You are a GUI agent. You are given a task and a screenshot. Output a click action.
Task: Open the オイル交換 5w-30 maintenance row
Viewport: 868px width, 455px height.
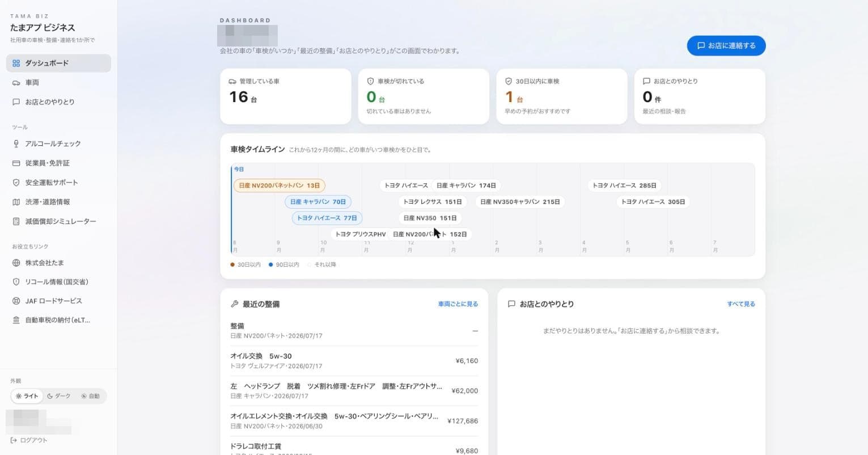(354, 361)
